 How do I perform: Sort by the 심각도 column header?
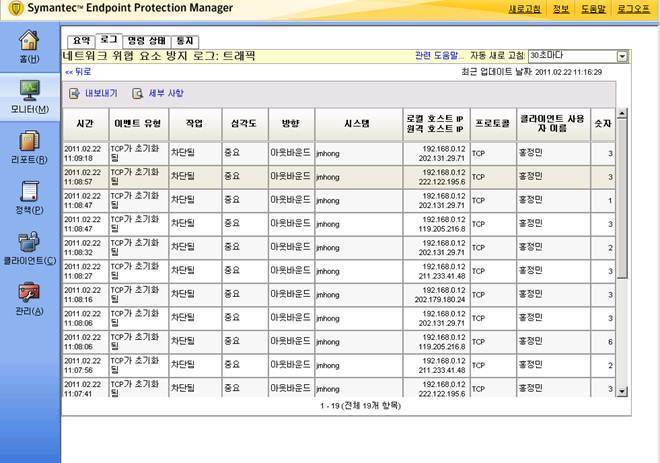pos(245,124)
